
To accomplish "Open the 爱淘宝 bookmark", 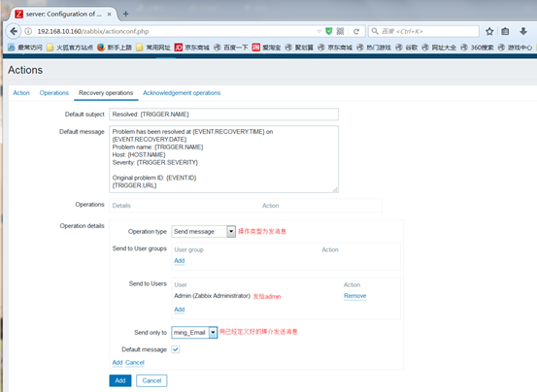I will click(x=266, y=48).
